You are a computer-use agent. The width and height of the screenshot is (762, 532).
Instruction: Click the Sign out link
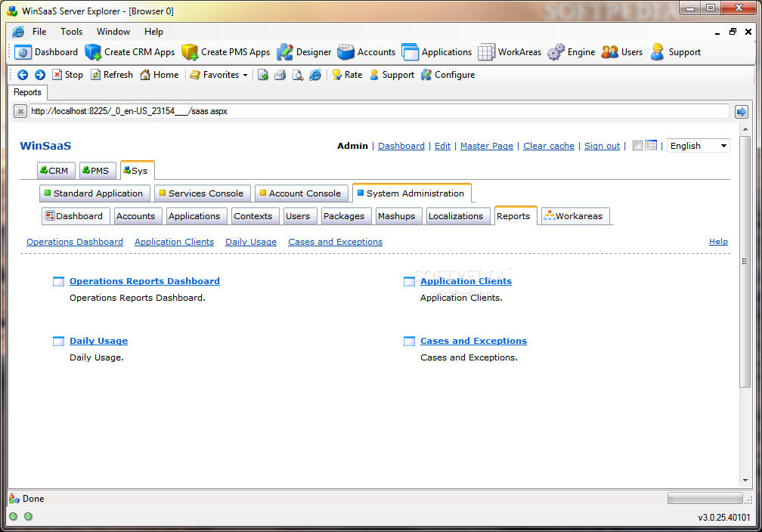tap(602, 146)
